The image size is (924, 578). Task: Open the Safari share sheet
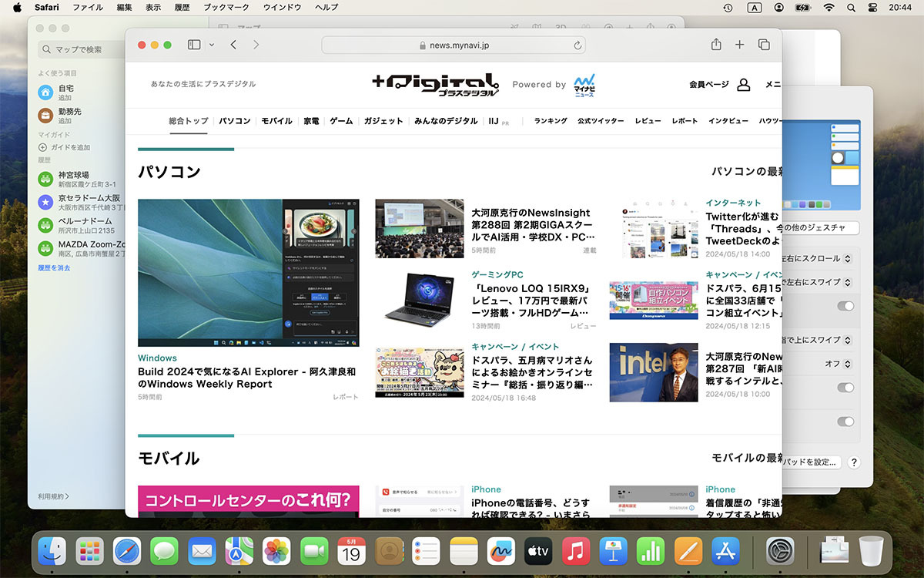716,45
